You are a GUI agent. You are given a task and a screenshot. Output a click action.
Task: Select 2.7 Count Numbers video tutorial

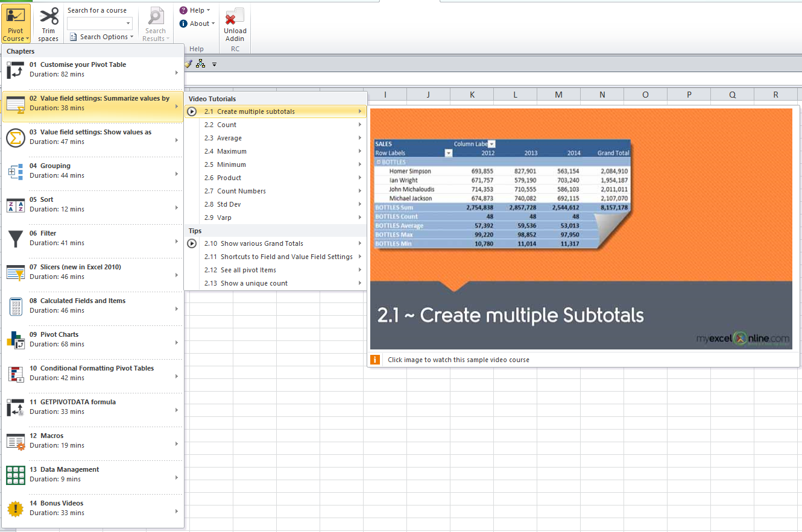275,191
